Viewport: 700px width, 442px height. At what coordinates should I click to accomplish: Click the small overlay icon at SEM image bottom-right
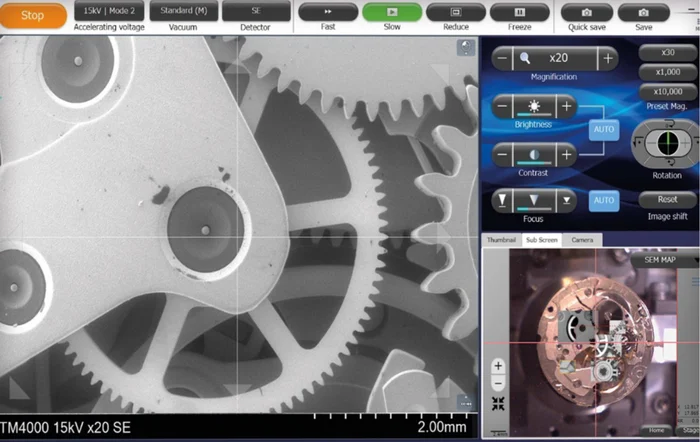pos(466,403)
